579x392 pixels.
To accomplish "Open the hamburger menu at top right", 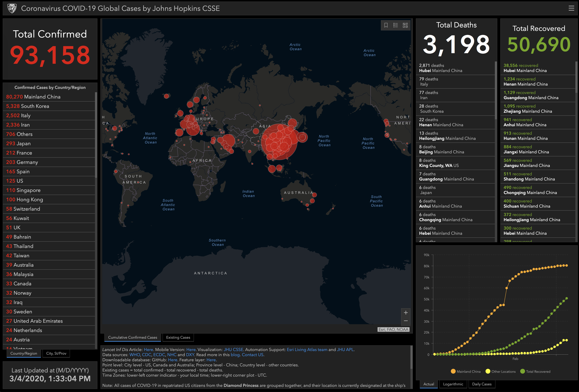I will pos(571,8).
